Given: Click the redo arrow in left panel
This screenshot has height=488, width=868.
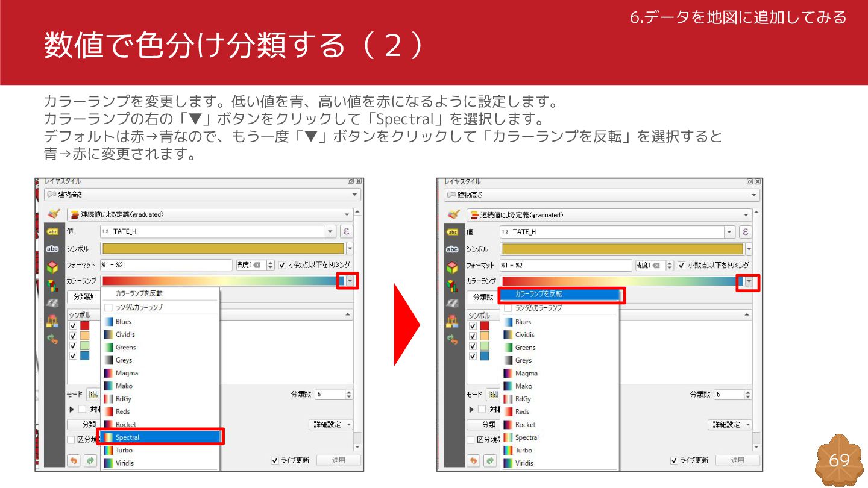Looking at the screenshot, I should 90,460.
